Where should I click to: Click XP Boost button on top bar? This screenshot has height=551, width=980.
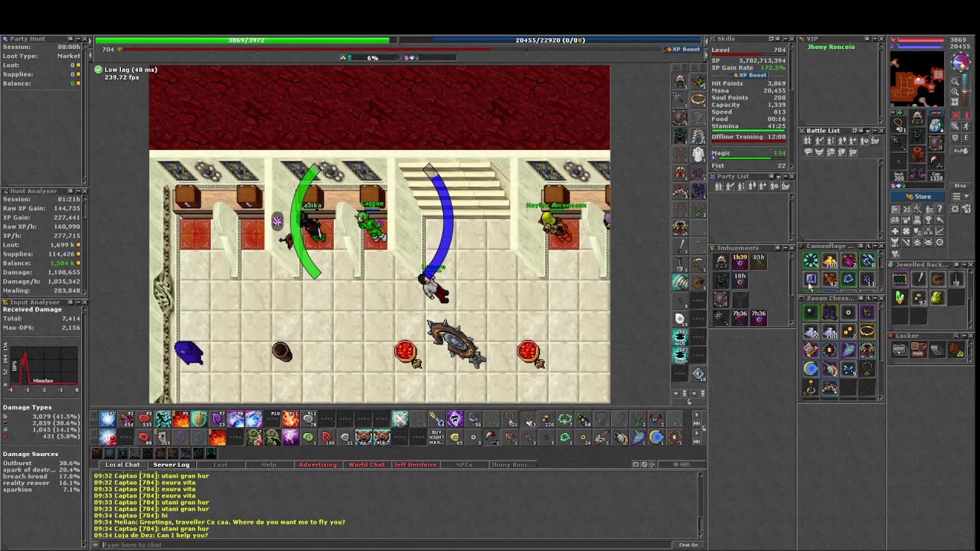(x=682, y=49)
